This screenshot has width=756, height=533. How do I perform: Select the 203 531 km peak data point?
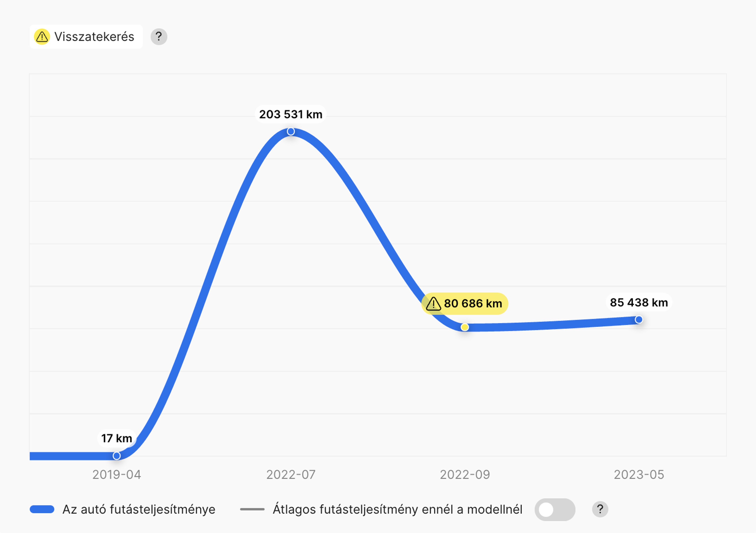tap(291, 131)
